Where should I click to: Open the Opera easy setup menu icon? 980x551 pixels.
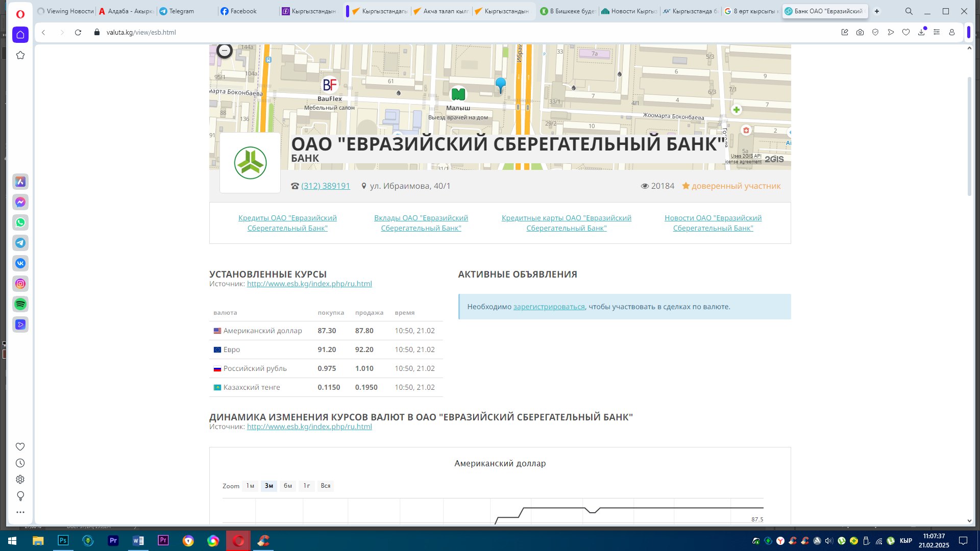click(937, 32)
